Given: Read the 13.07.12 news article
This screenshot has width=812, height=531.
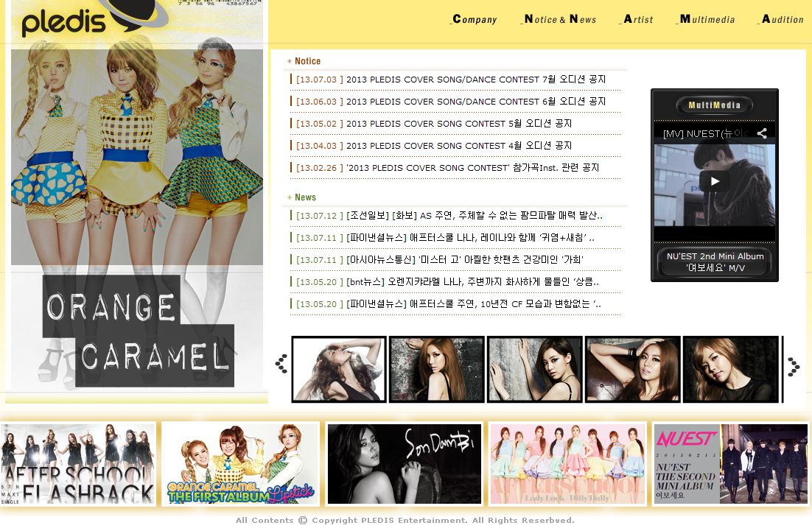Looking at the screenshot, I should tap(474, 216).
